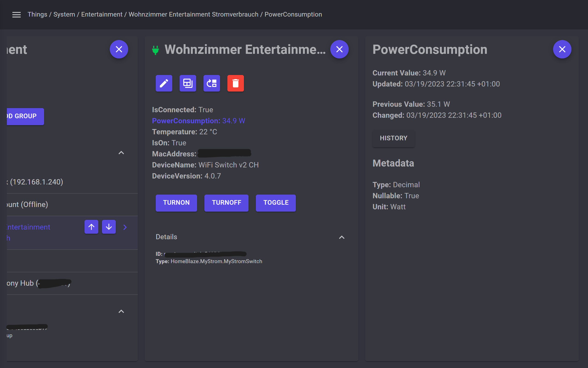Click the Previous Value 35.1 W text
The image size is (588, 368).
tap(411, 104)
